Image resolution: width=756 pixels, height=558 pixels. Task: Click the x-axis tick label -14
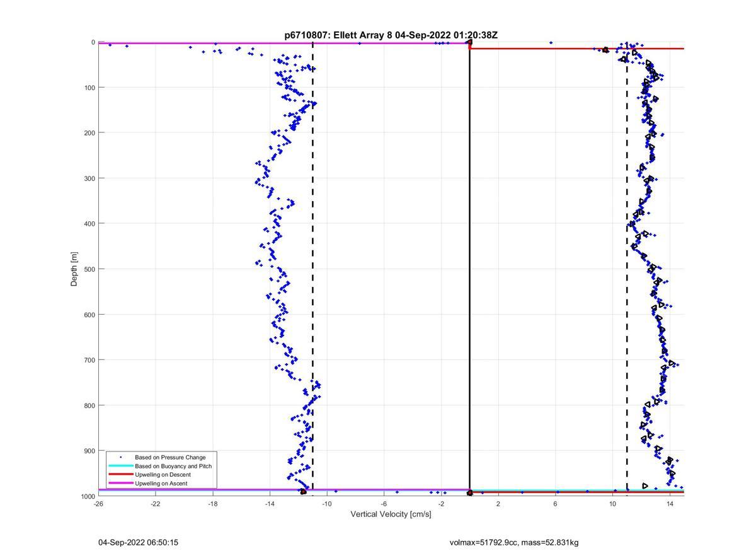pos(270,504)
